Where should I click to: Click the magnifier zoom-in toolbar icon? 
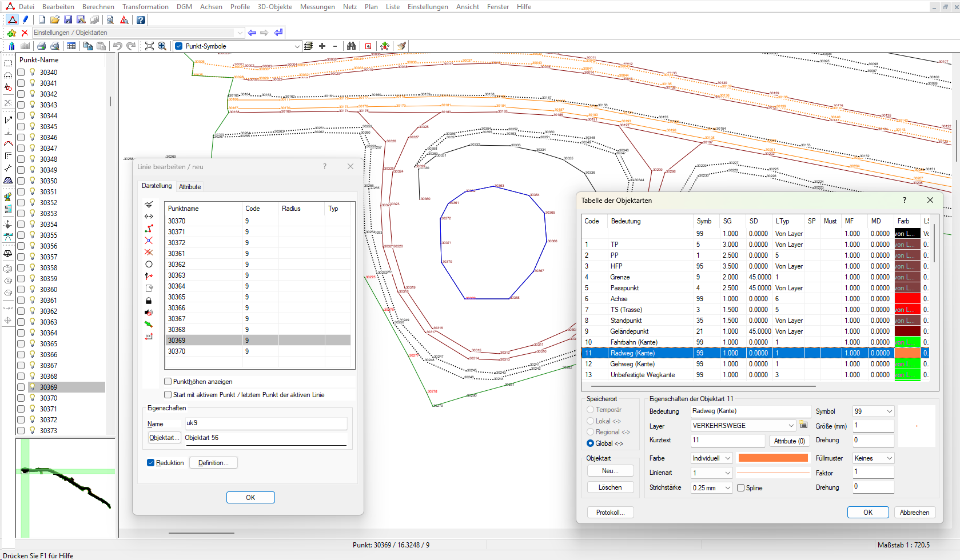coord(162,46)
